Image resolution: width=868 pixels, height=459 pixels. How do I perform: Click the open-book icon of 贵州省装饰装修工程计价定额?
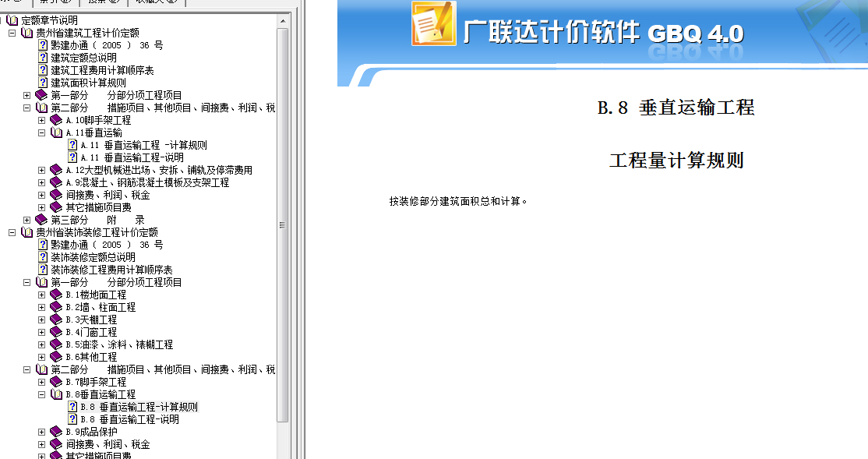[x=26, y=232]
